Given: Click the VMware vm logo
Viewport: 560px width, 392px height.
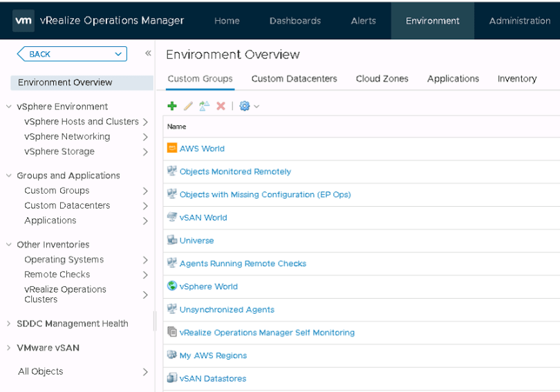Looking at the screenshot, I should point(24,21).
